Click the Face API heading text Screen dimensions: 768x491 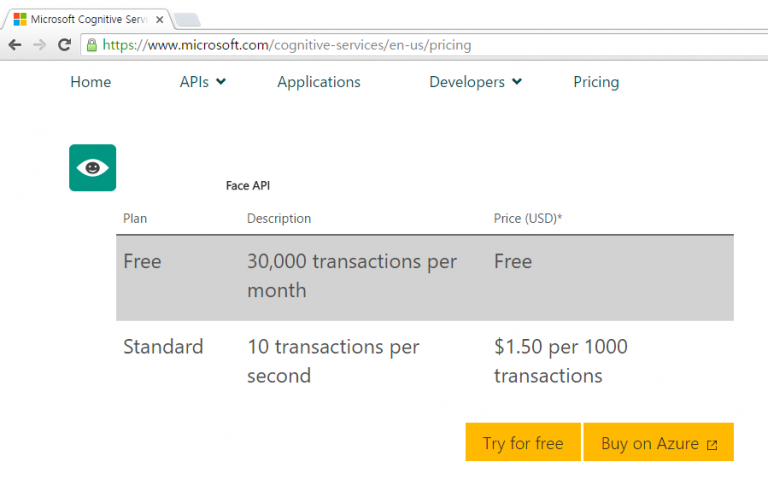click(x=248, y=185)
